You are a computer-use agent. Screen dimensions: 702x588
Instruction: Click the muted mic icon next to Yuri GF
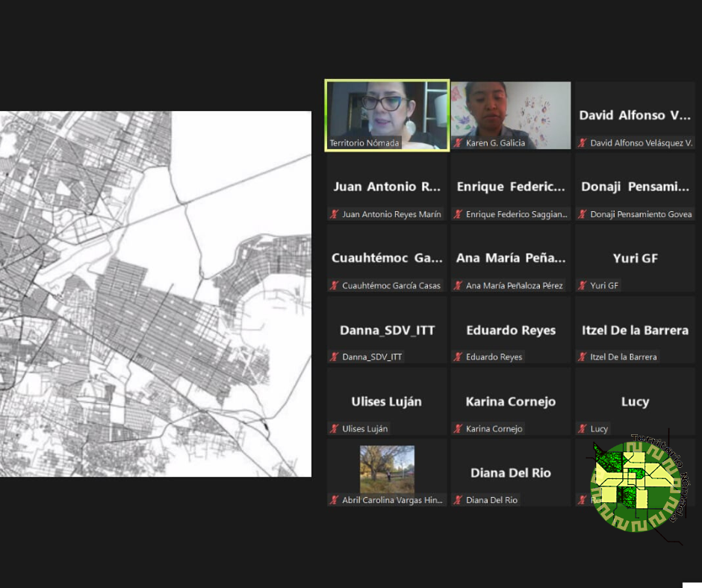(x=583, y=286)
